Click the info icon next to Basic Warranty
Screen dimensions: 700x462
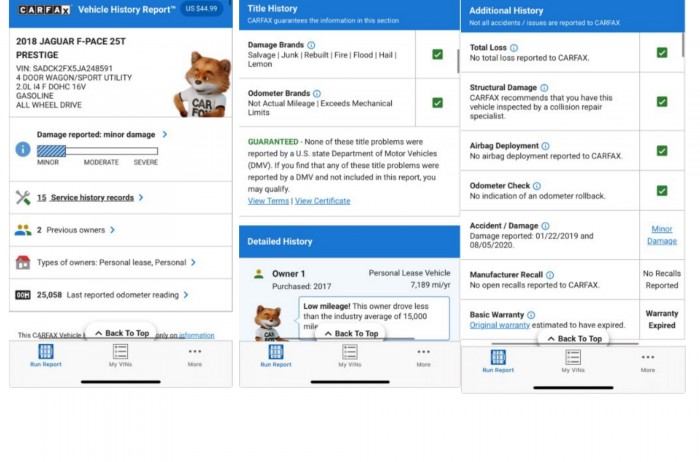click(x=531, y=315)
